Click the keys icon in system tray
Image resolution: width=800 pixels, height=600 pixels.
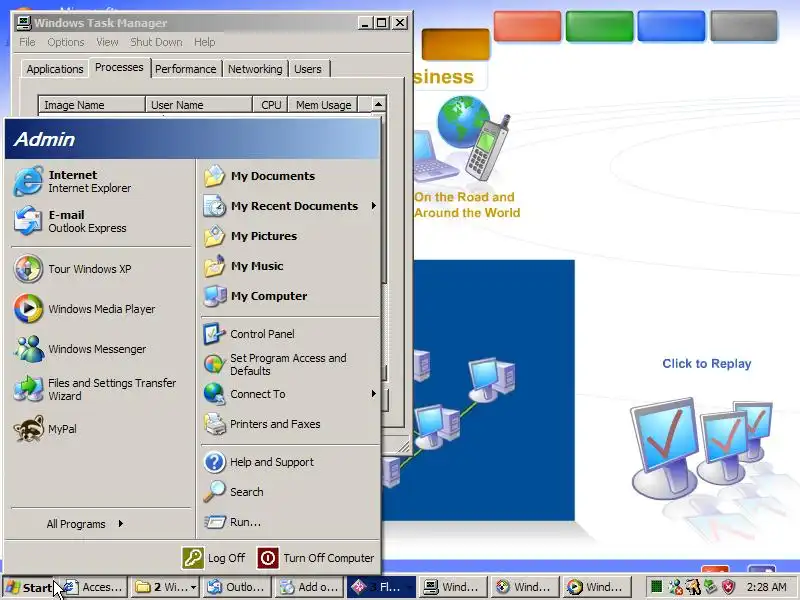click(693, 587)
